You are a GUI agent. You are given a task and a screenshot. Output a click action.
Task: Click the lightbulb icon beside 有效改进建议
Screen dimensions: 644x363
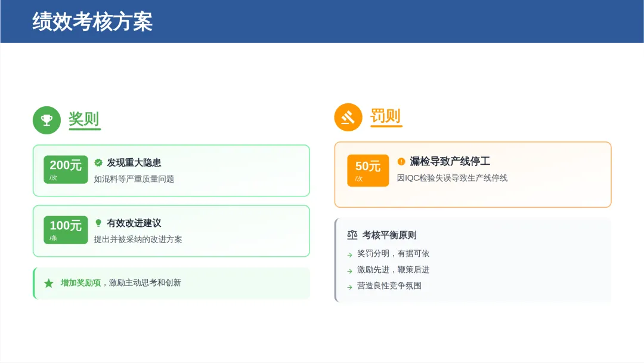click(x=98, y=223)
